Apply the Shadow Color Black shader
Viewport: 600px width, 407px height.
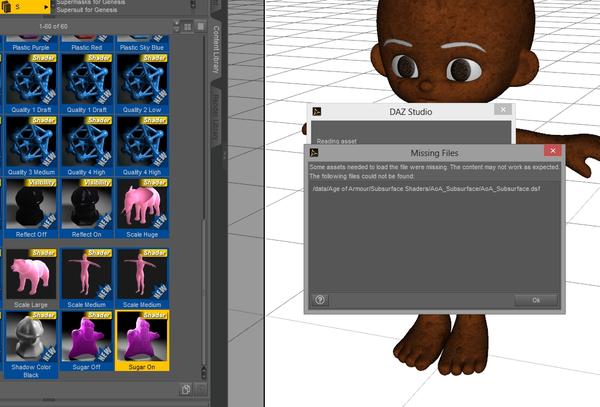31,345
